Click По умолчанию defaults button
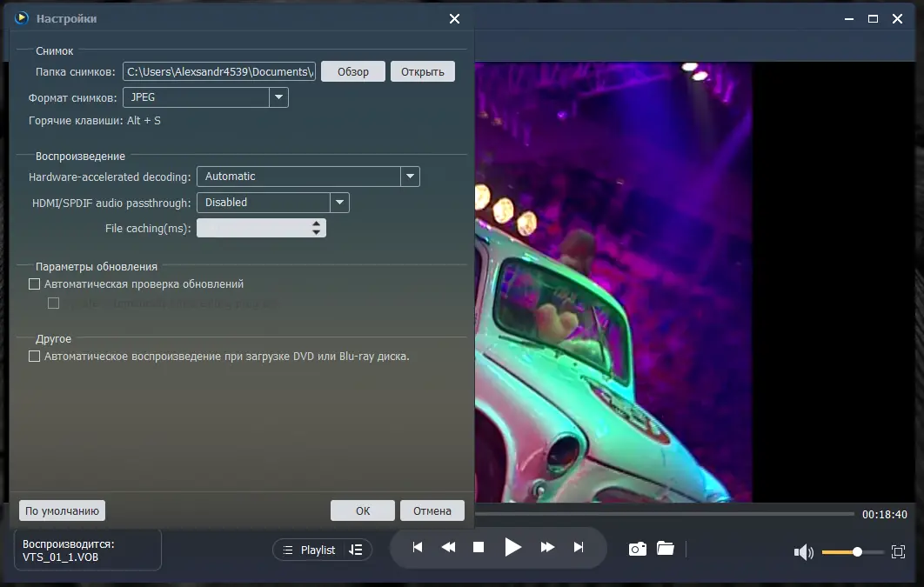 [62, 510]
